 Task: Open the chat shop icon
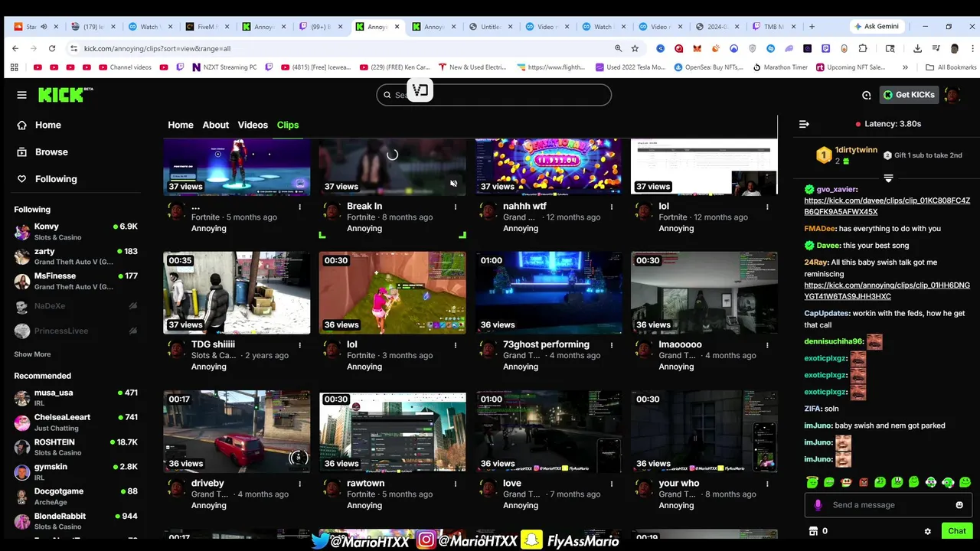point(813,531)
